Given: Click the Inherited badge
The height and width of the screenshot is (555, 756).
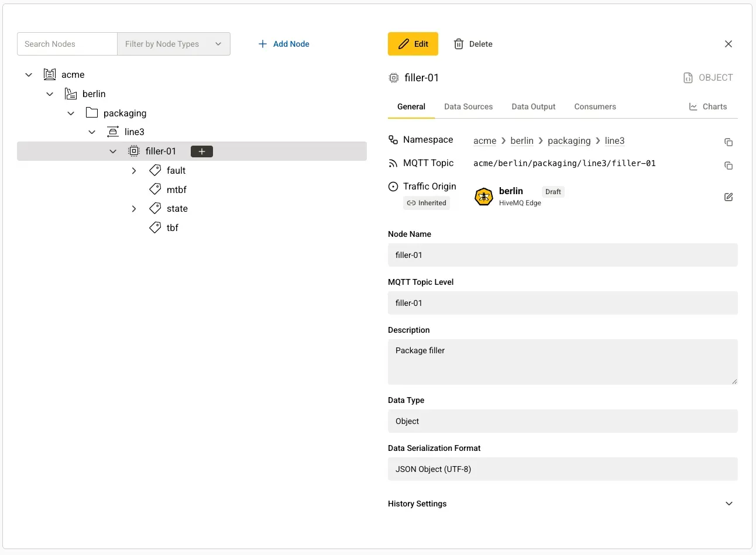Looking at the screenshot, I should tap(427, 203).
